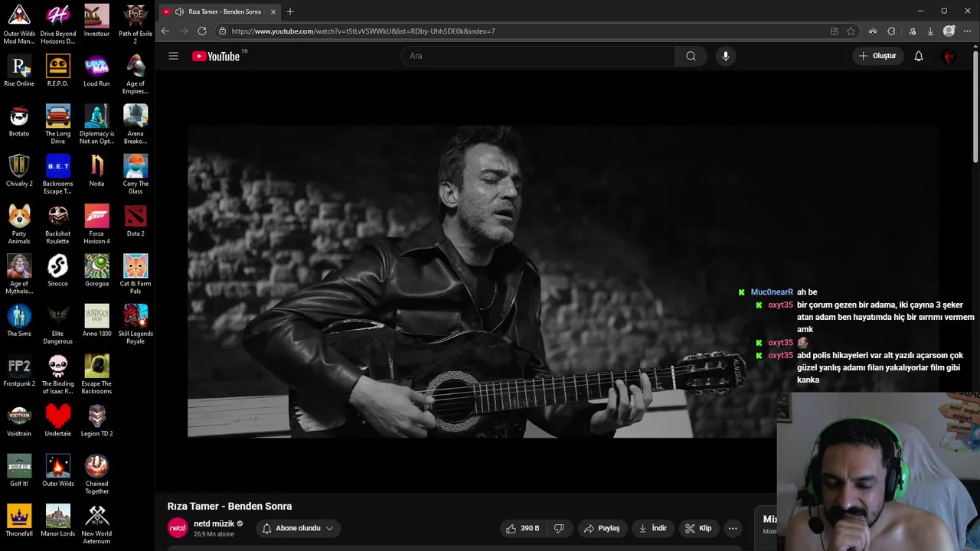Select the Voidtrain desktop icon
This screenshot has height=551, width=980.
click(x=19, y=421)
